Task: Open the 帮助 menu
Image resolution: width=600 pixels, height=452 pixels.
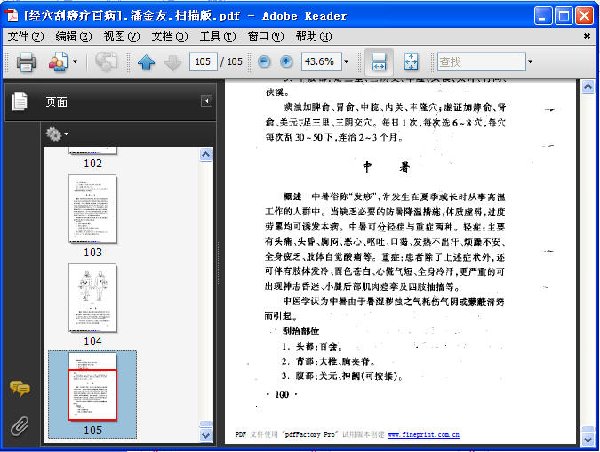Action: pos(314,36)
